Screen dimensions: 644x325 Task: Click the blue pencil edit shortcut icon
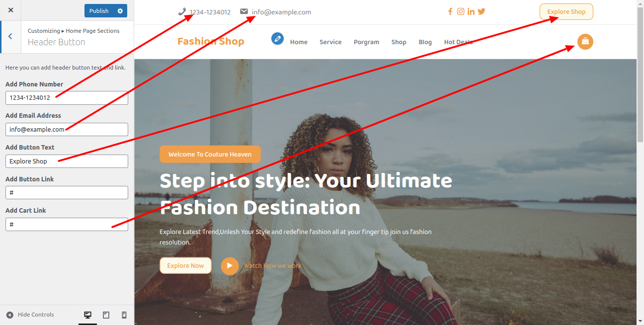(277, 38)
